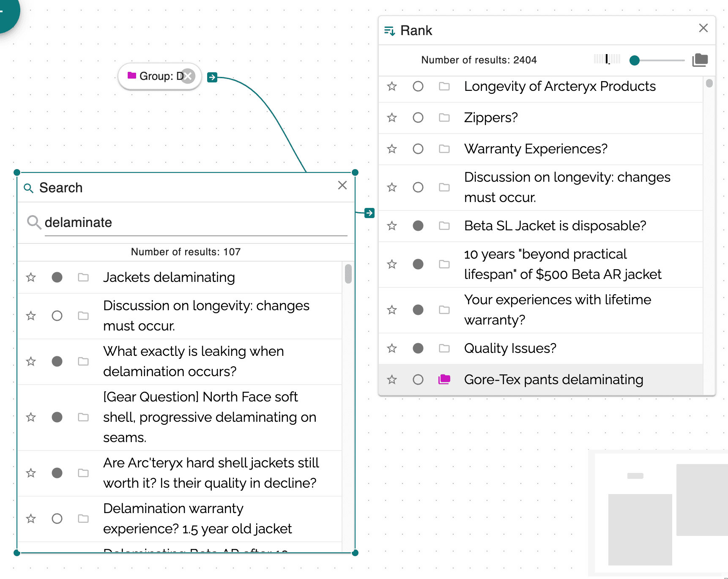The width and height of the screenshot is (728, 579).
Task: Star 'Gore-Tex pants delaminating' item
Action: click(392, 380)
